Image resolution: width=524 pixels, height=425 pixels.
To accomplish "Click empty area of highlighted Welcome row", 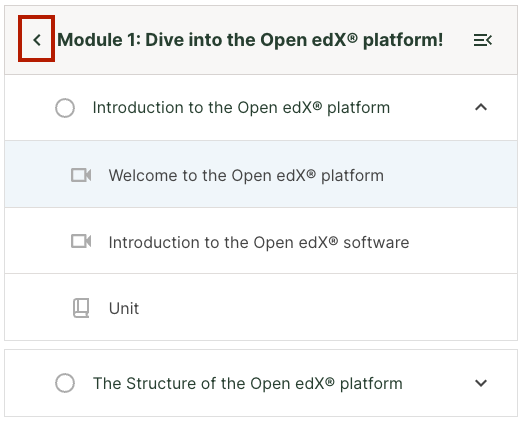I will (x=448, y=174).
